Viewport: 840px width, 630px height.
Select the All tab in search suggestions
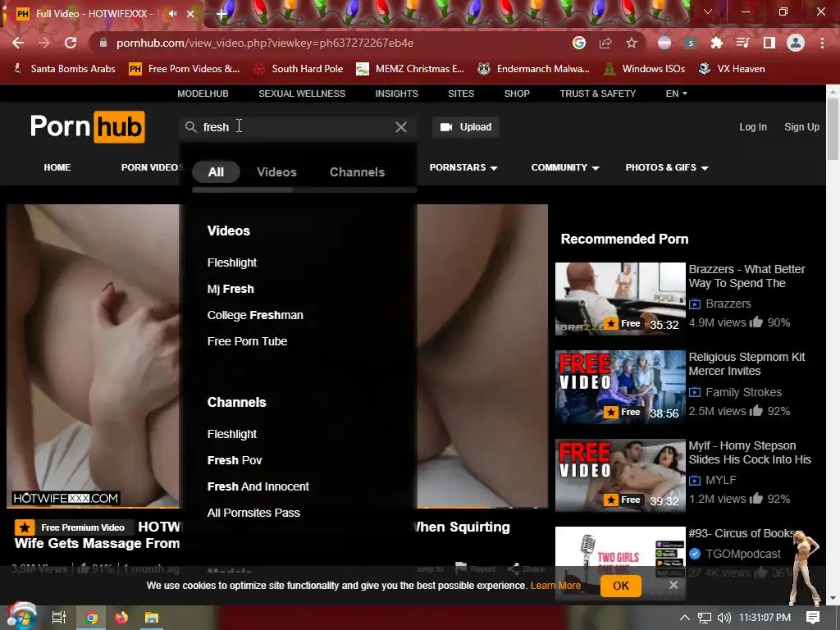pos(216,172)
